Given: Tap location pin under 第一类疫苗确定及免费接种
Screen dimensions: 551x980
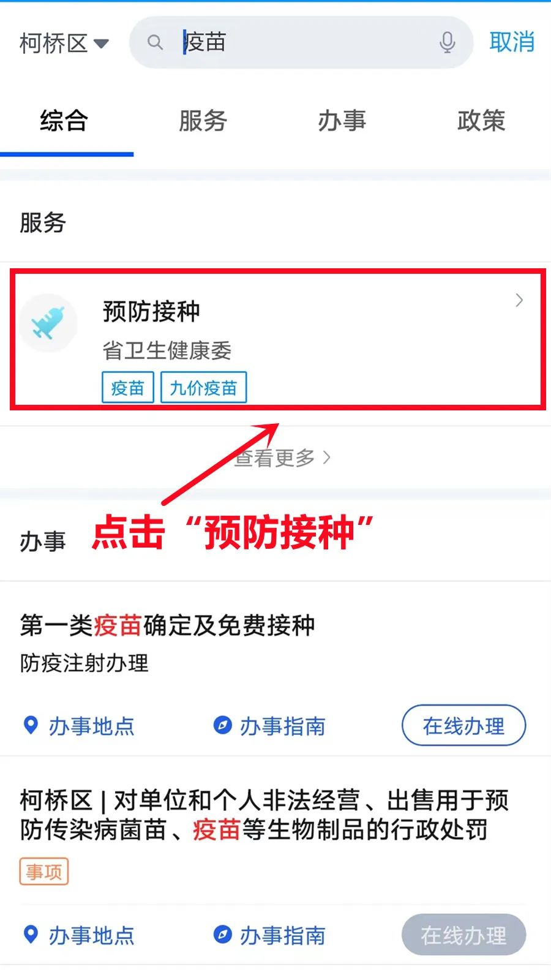Looking at the screenshot, I should coord(30,725).
